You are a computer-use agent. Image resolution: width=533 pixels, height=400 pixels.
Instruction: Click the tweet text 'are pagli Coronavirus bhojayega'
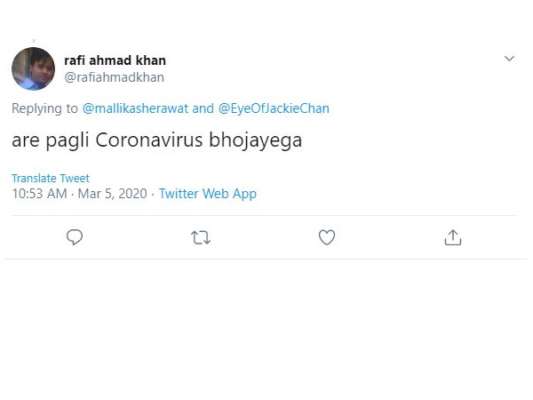coord(157,140)
